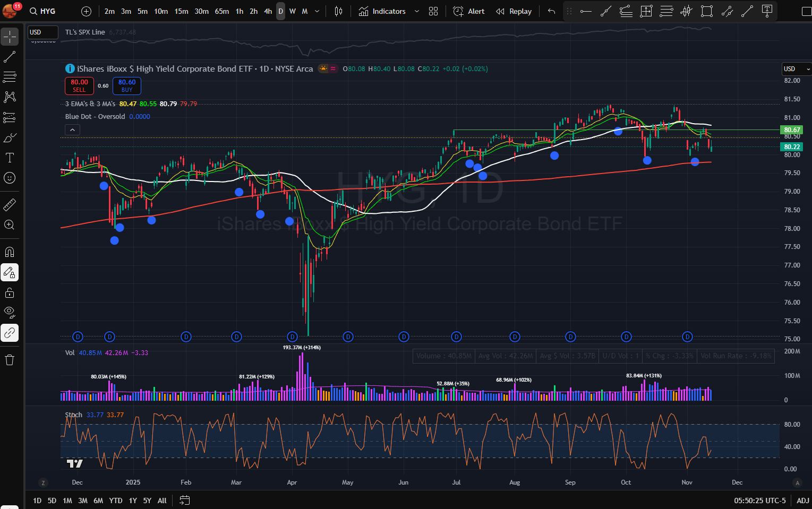Screen dimensions: 812x509
Task: Click the dividend D marker near Jul
Action: click(x=456, y=337)
